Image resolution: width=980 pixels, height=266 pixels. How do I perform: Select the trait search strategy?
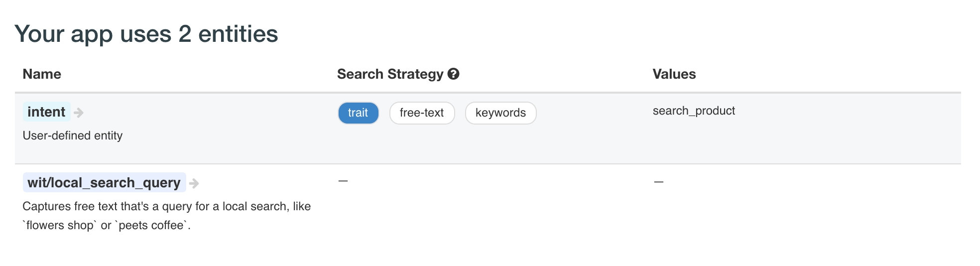click(358, 113)
